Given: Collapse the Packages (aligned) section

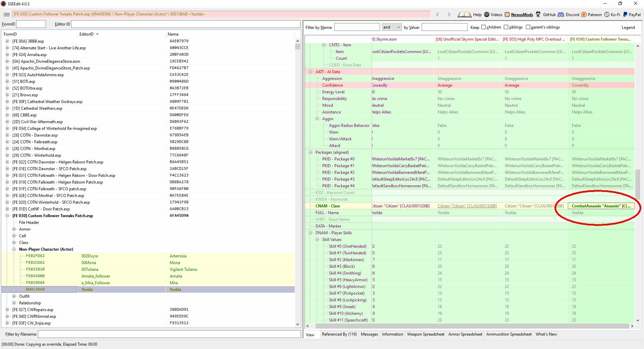Looking at the screenshot, I should pyautogui.click(x=311, y=152).
